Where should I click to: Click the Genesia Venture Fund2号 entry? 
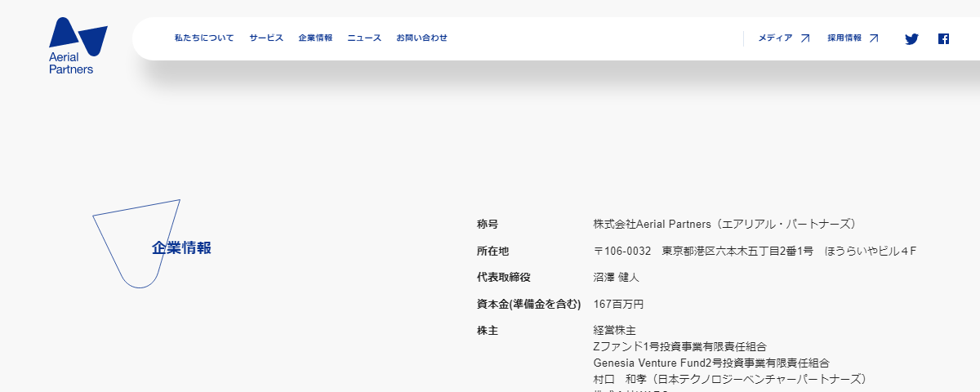[x=712, y=363]
